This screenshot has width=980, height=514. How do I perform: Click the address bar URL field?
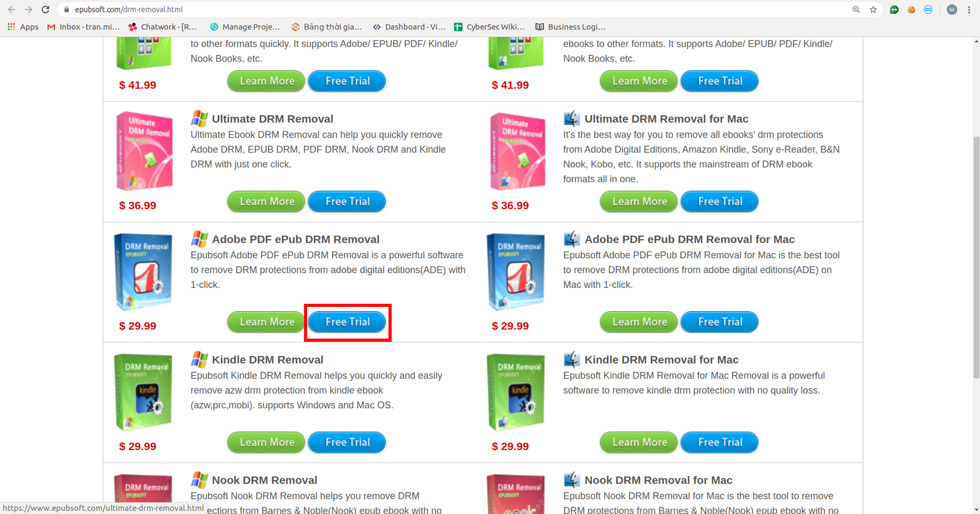pos(457,9)
